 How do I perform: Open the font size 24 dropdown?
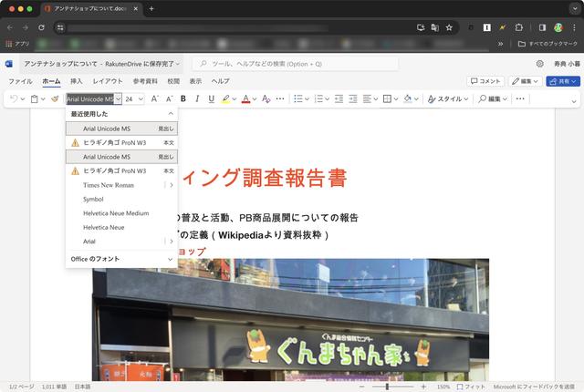point(140,98)
